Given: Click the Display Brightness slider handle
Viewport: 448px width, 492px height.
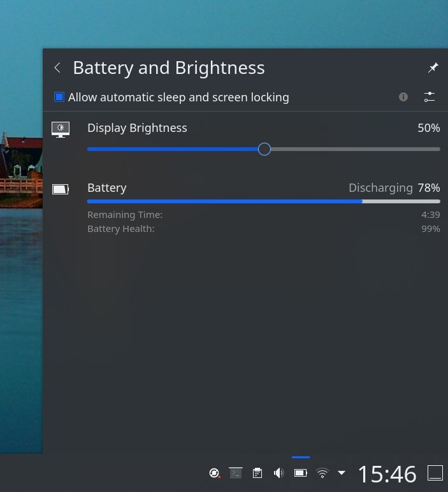Looking at the screenshot, I should pos(264,149).
